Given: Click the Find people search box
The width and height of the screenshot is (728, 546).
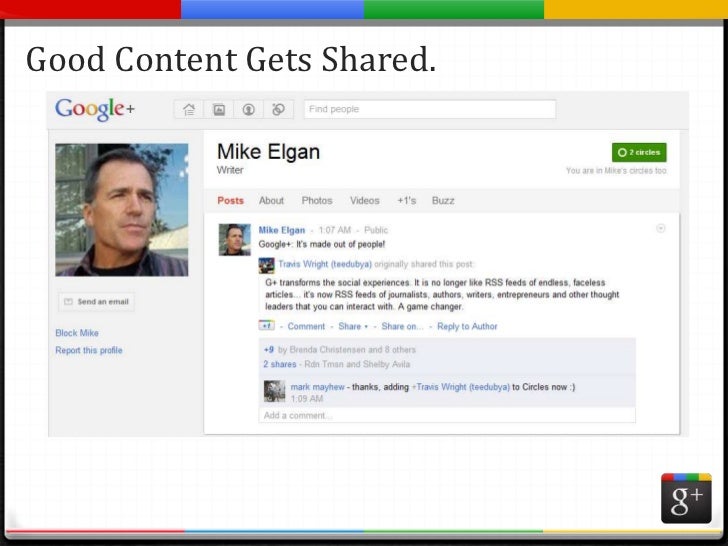Looking at the screenshot, I should pyautogui.click(x=430, y=109).
